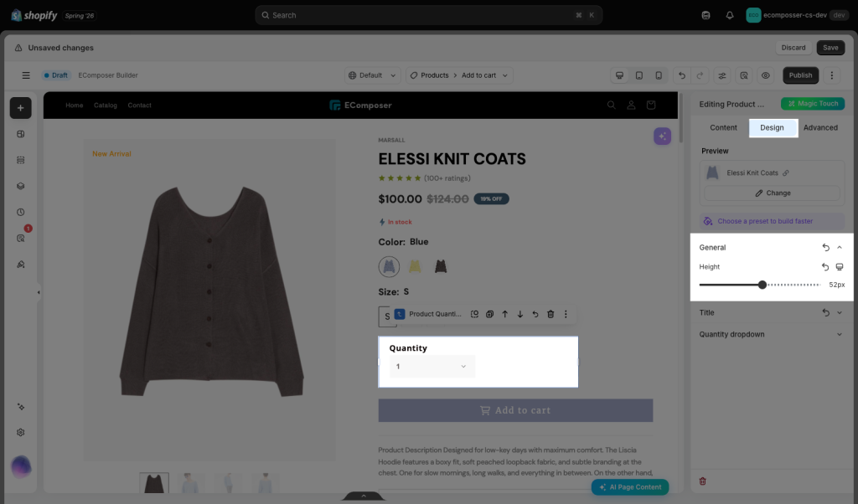This screenshot has width=858, height=504.
Task: Open settings gear in left sidebar
Action: coord(20,432)
